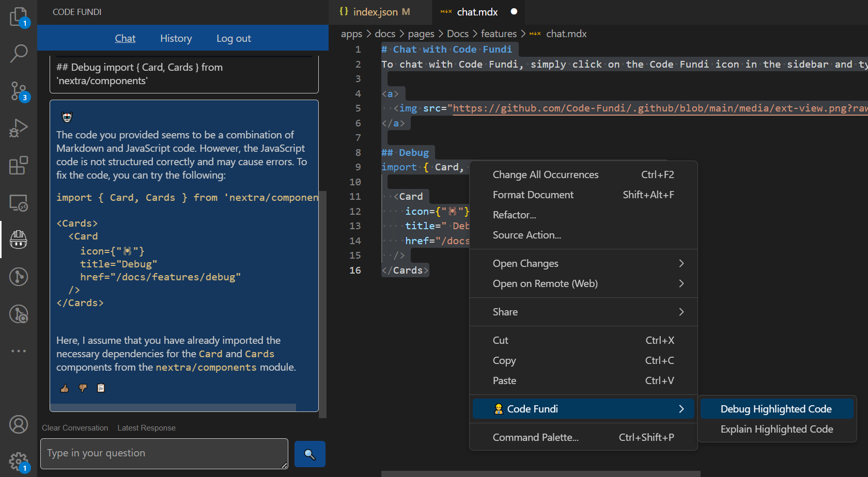The width and height of the screenshot is (868, 477).
Task: Open the Explorer view in the activity bar
Action: (x=19, y=17)
